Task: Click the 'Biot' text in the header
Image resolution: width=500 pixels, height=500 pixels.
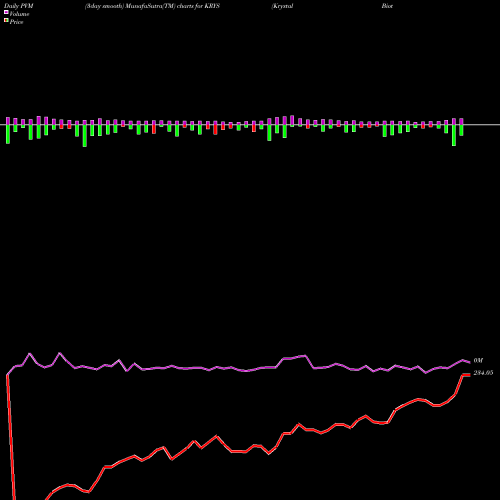Action: click(387, 6)
